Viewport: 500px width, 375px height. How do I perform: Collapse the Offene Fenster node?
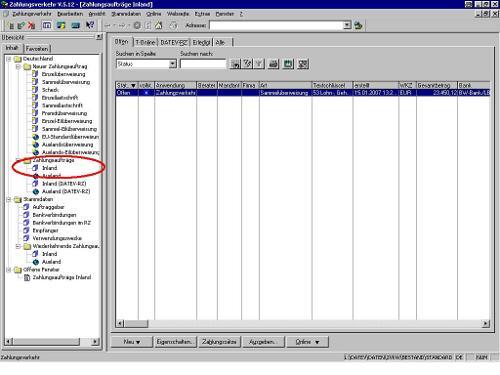coord(9,269)
